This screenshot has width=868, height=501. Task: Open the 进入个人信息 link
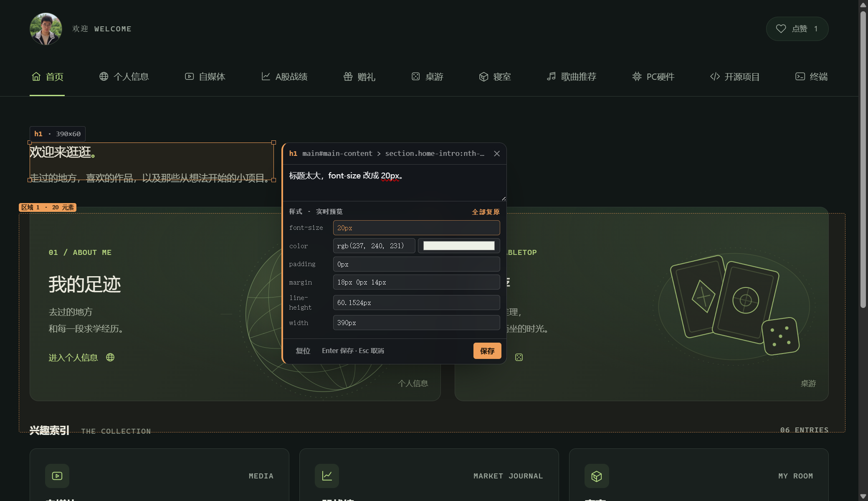[81, 358]
